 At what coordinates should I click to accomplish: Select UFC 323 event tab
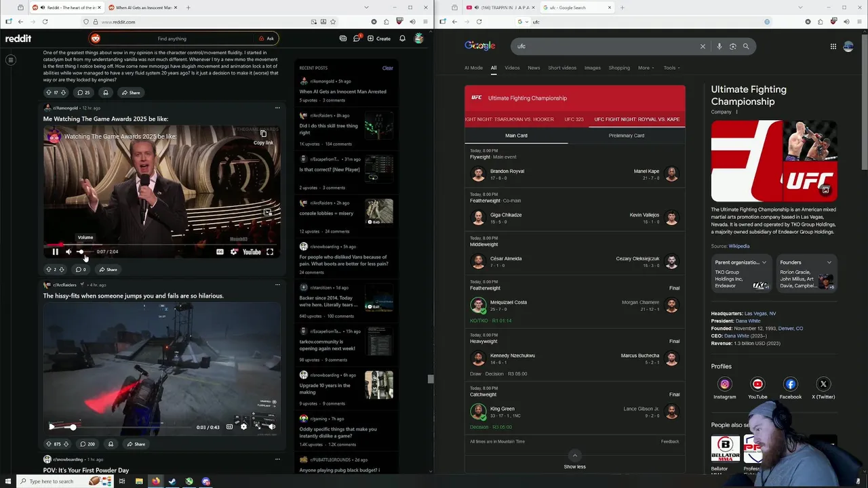[x=574, y=119]
